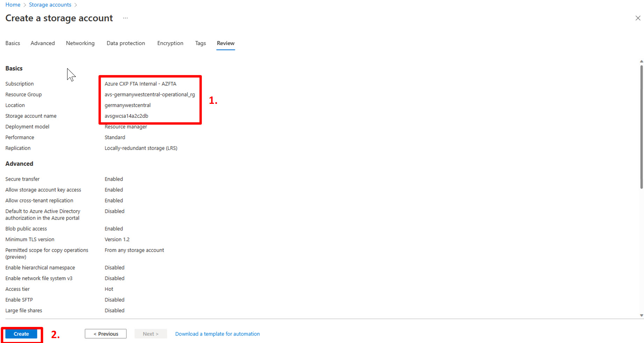Close the Create a storage account pane

[x=638, y=18]
